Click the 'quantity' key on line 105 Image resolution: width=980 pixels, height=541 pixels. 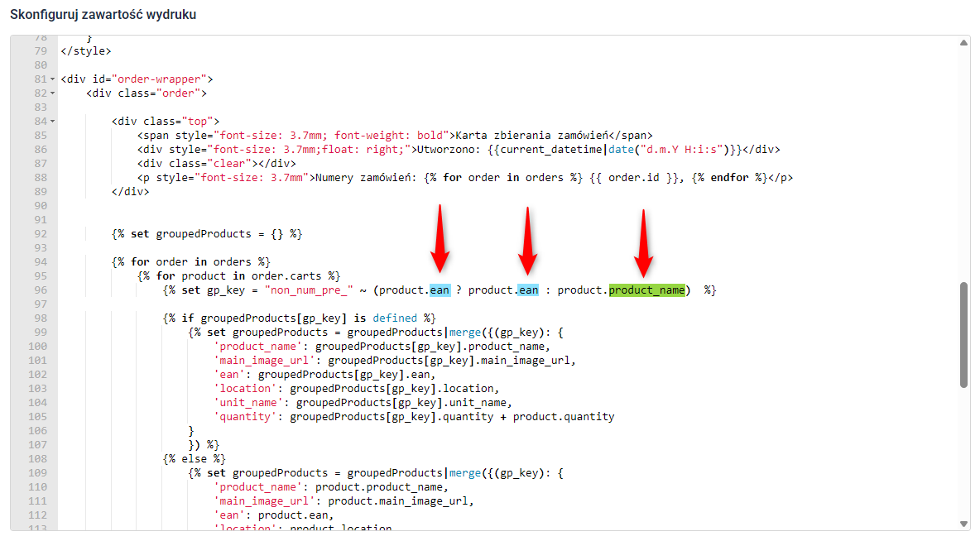point(246,417)
